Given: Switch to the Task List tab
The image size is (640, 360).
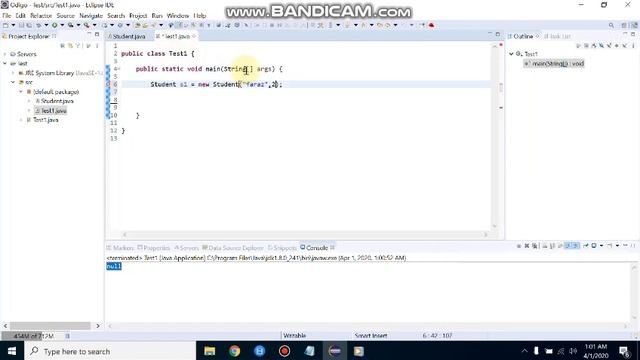Looking at the screenshot, I should click(x=558, y=36).
